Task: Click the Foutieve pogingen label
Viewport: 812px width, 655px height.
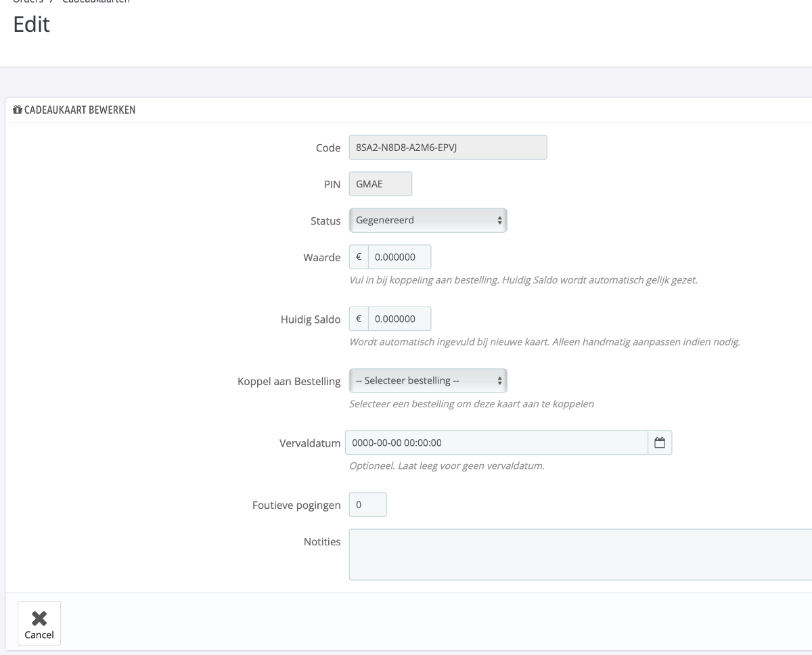Action: pos(296,505)
